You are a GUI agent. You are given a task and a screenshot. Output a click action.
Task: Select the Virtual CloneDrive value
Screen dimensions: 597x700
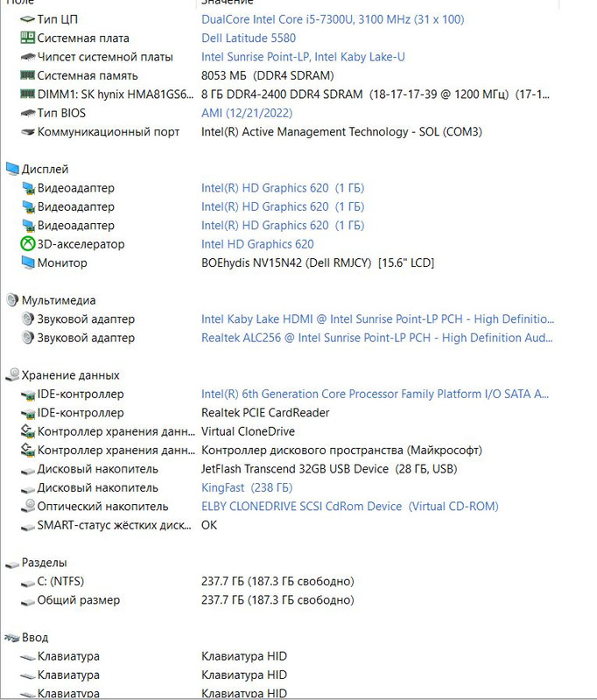coord(248,431)
